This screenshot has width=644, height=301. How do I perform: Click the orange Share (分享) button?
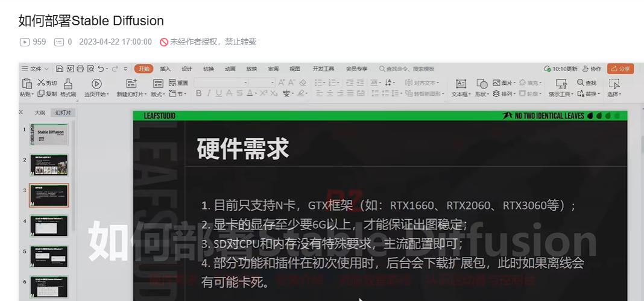(620, 69)
